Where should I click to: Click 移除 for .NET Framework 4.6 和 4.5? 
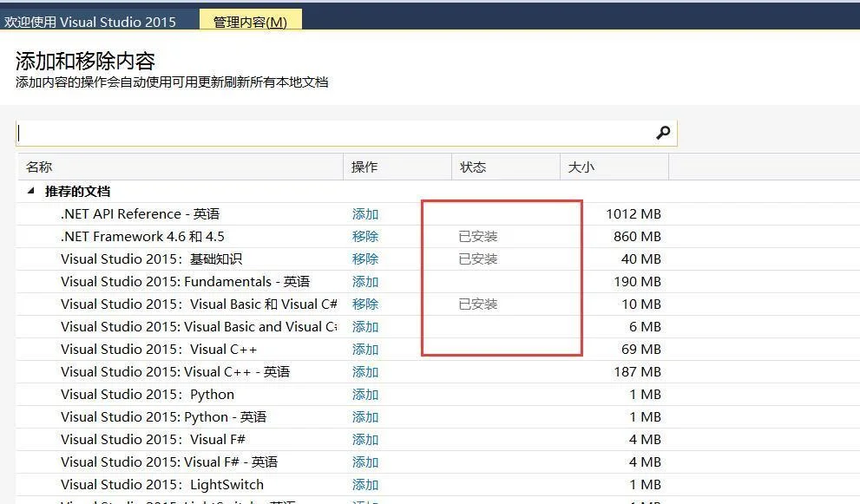coord(365,236)
